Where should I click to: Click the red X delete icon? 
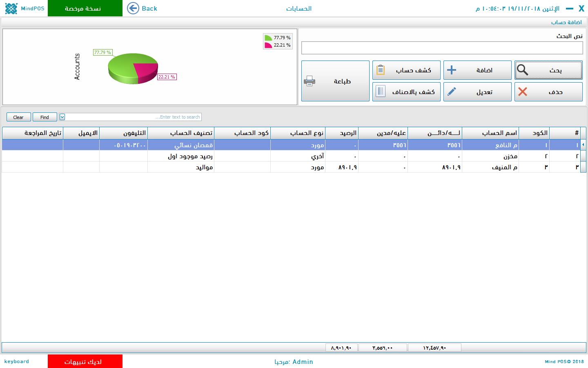point(522,92)
